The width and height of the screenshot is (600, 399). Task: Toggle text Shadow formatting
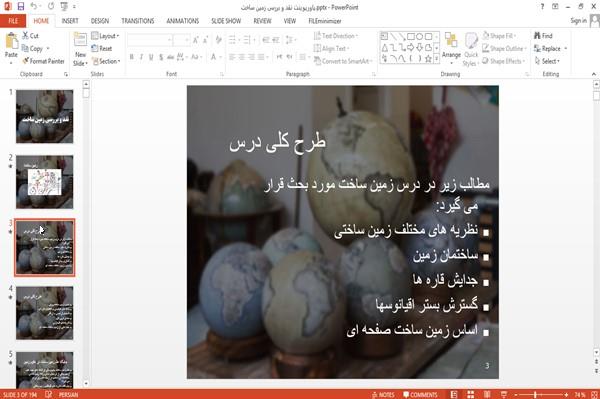point(161,57)
